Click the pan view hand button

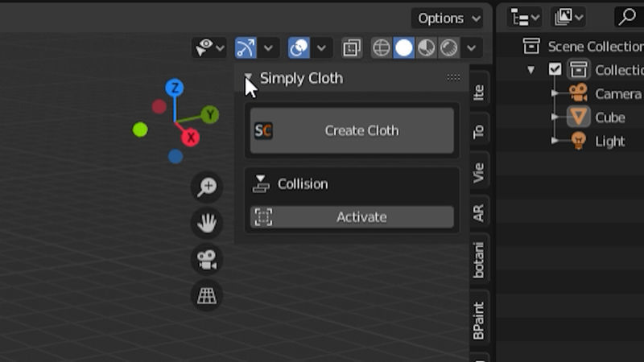(207, 223)
